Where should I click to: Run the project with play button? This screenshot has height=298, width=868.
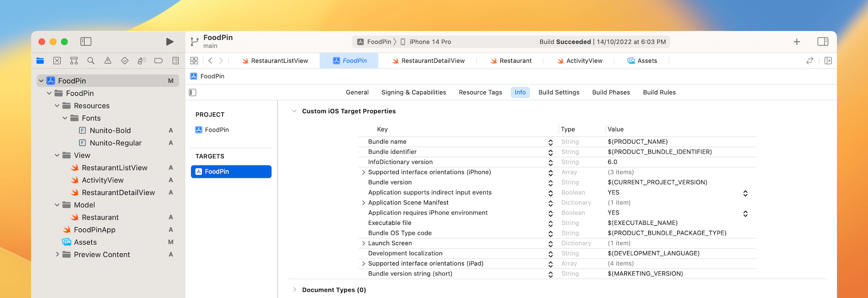170,42
